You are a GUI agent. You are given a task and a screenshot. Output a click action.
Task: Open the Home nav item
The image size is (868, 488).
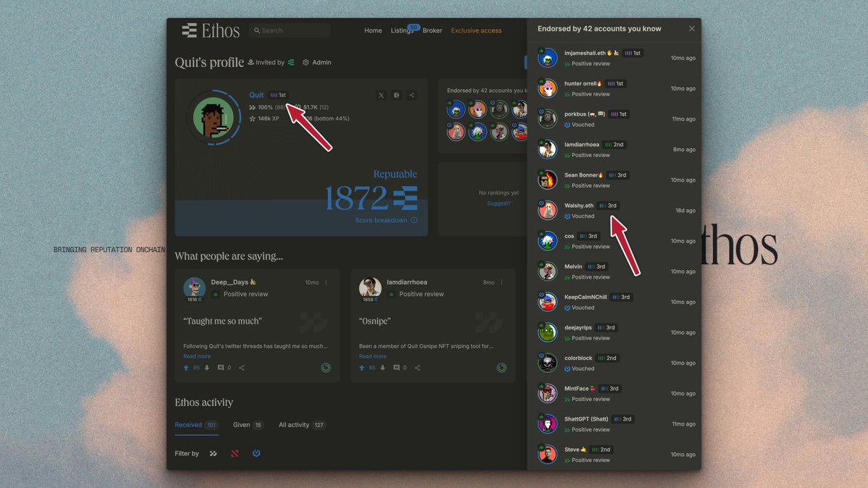(x=373, y=30)
